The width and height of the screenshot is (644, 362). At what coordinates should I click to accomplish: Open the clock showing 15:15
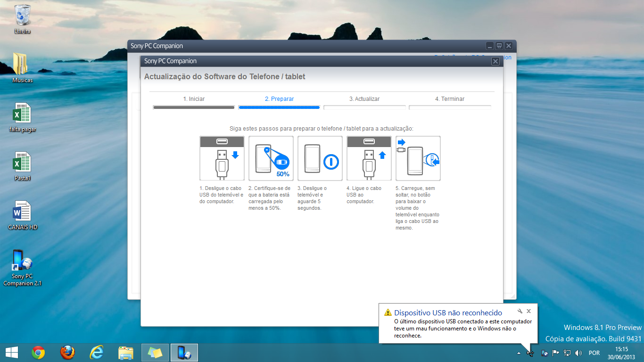point(622,349)
